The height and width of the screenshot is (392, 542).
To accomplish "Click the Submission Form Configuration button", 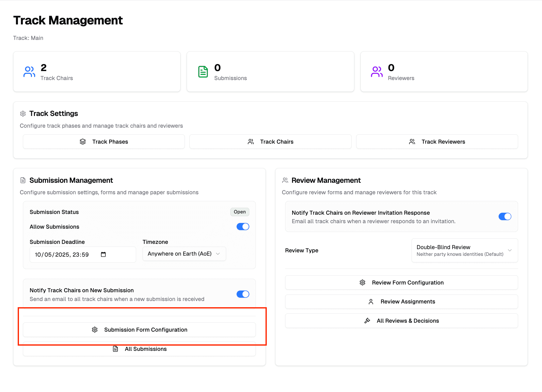I will click(x=139, y=330).
